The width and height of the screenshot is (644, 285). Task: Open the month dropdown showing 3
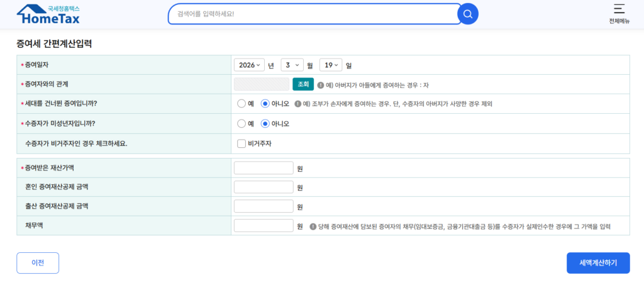click(292, 65)
